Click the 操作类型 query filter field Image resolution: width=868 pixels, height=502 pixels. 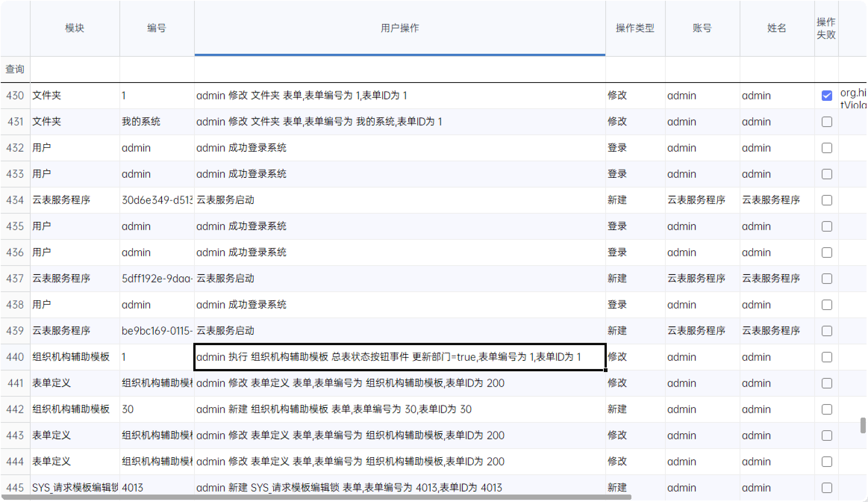(635, 69)
